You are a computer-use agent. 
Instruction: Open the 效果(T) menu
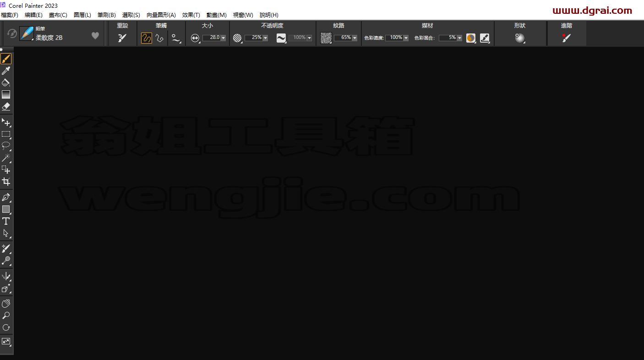191,15
